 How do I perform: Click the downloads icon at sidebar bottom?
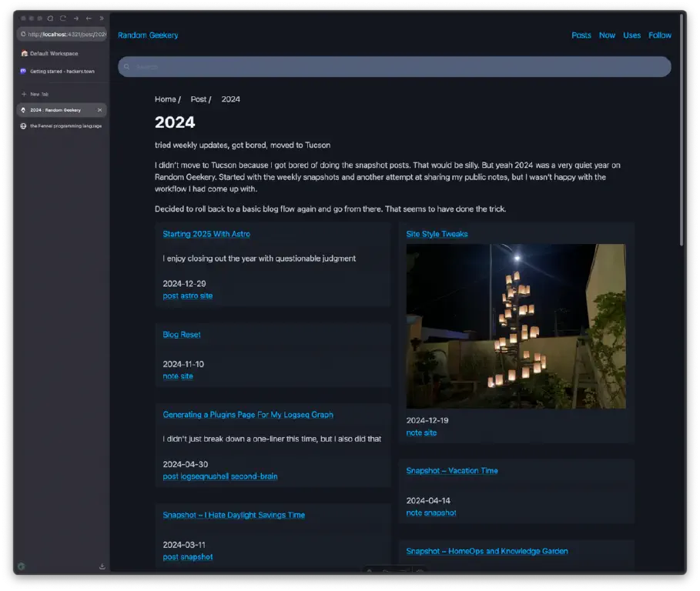click(102, 566)
